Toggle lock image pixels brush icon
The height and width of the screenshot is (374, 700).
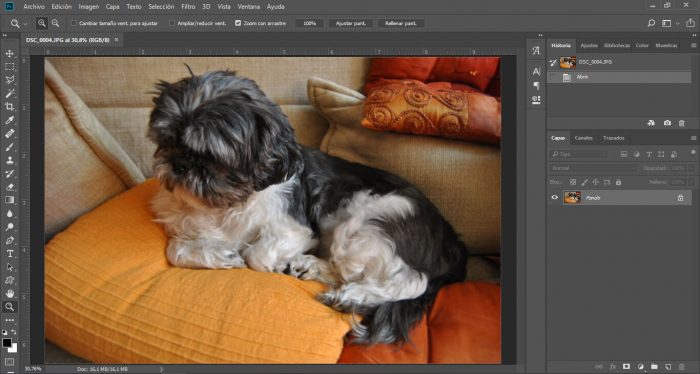coord(584,183)
